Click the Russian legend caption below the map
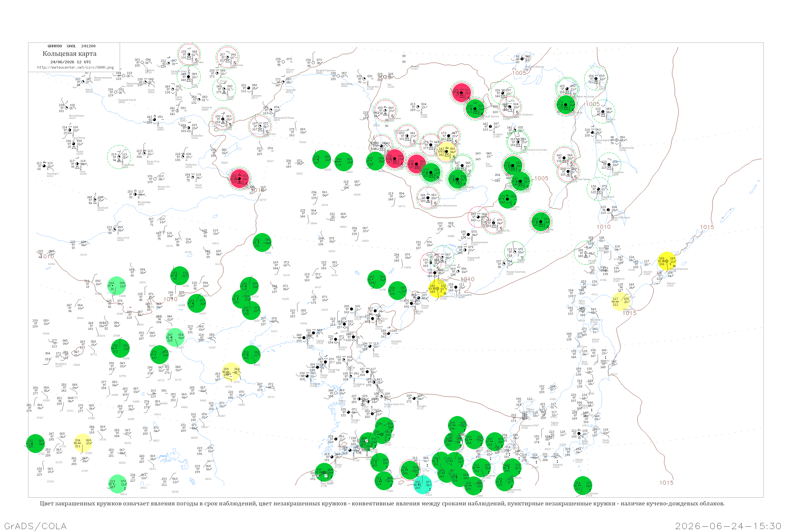Image resolution: width=798 pixels, height=532 pixels. (382, 503)
